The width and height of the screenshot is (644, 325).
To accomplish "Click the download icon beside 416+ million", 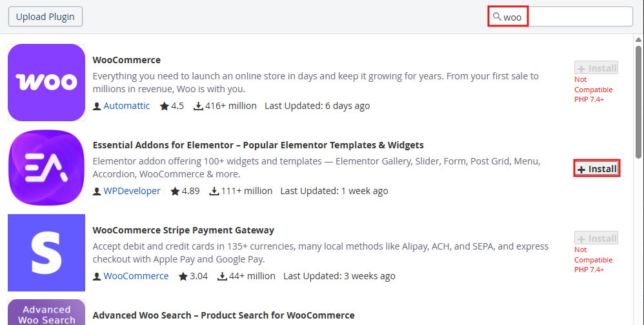I will tap(198, 106).
